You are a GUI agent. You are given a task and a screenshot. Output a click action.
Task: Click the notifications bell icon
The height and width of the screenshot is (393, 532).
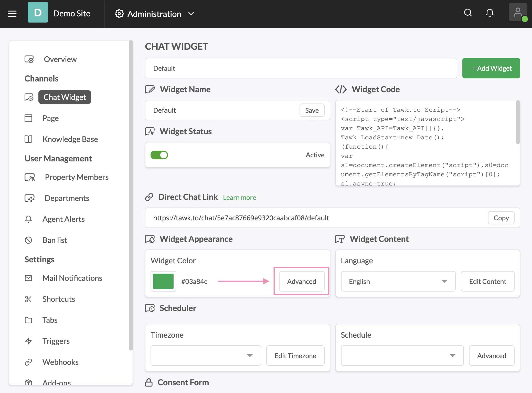[490, 13]
